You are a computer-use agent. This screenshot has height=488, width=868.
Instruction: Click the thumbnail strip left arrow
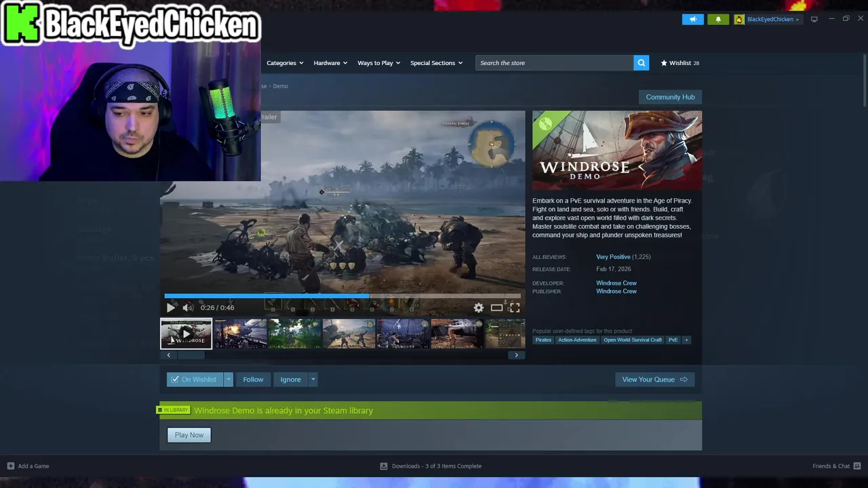[x=168, y=355]
